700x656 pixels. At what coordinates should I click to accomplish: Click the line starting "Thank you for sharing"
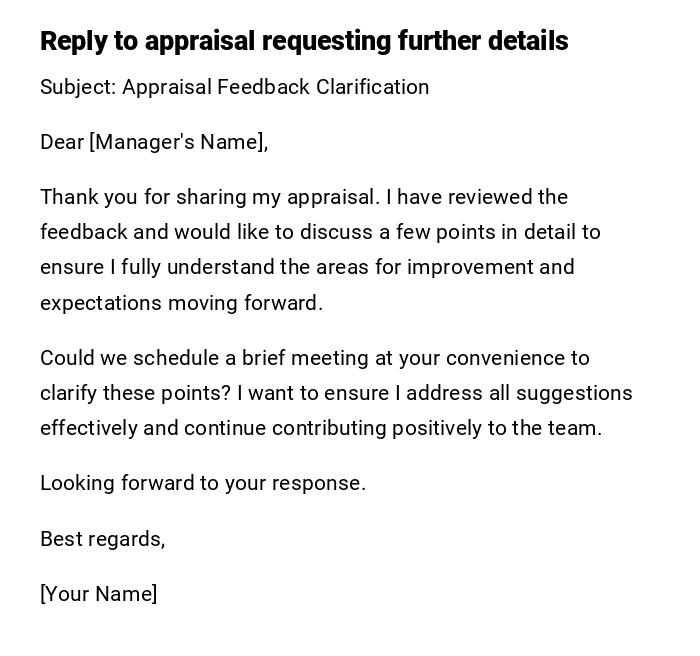pos(303,197)
